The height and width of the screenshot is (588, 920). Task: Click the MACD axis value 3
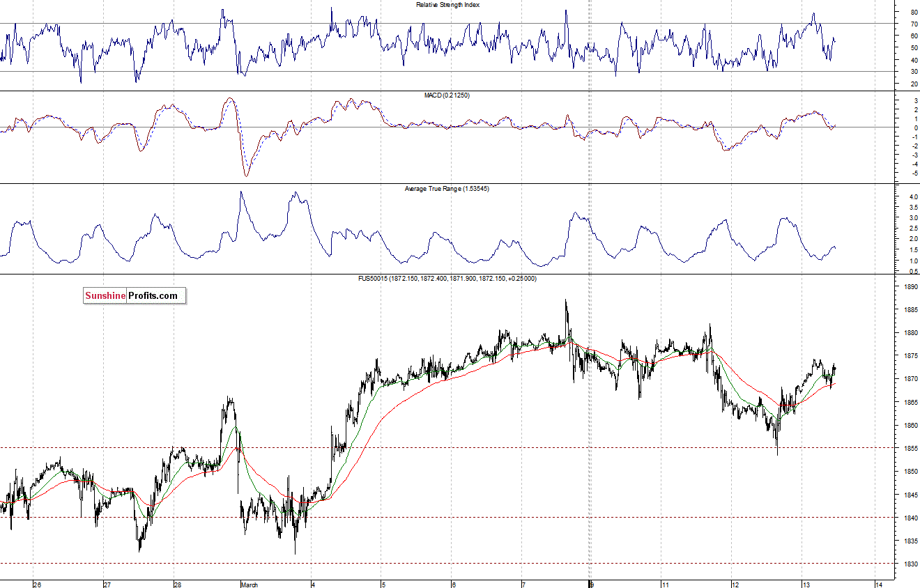(x=915, y=101)
